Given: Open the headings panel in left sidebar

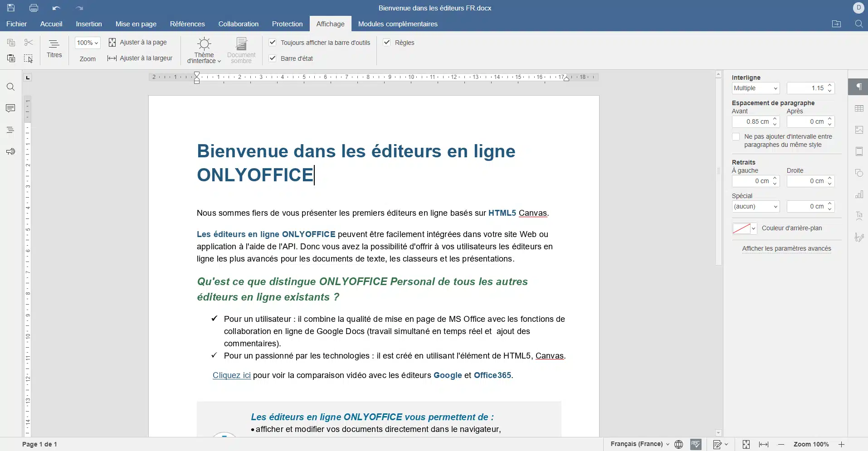Looking at the screenshot, I should click(x=10, y=130).
